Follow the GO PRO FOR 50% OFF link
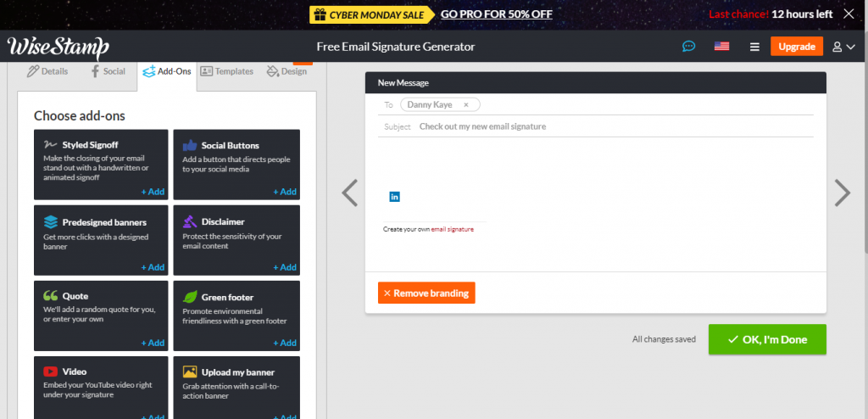 497,14
